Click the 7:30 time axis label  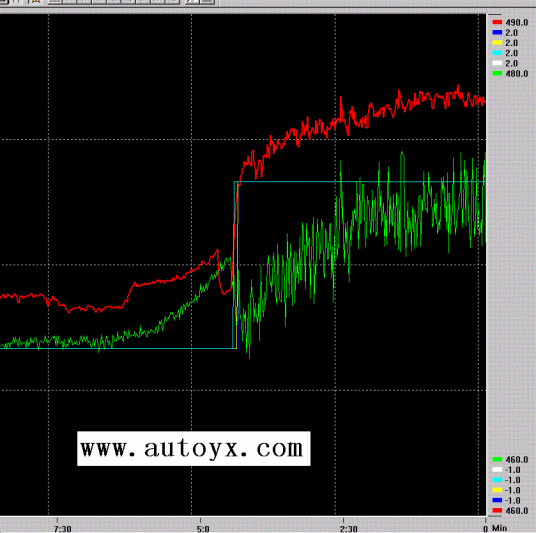tap(63, 529)
